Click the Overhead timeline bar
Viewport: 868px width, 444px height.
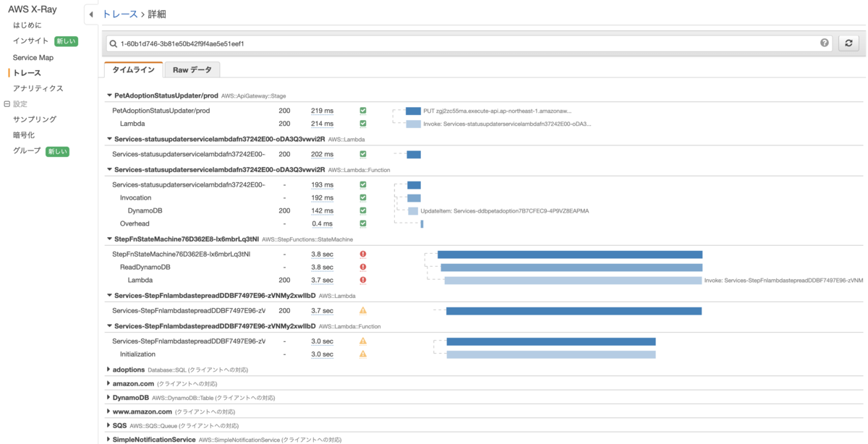(422, 224)
